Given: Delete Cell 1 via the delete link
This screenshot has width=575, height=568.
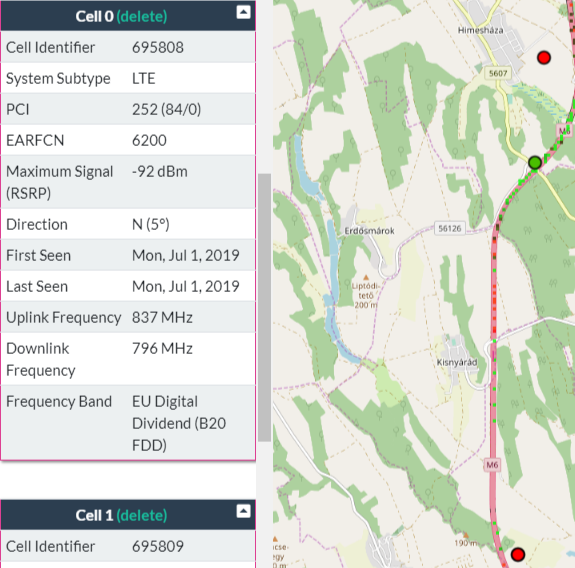Looking at the screenshot, I should coord(142,515).
